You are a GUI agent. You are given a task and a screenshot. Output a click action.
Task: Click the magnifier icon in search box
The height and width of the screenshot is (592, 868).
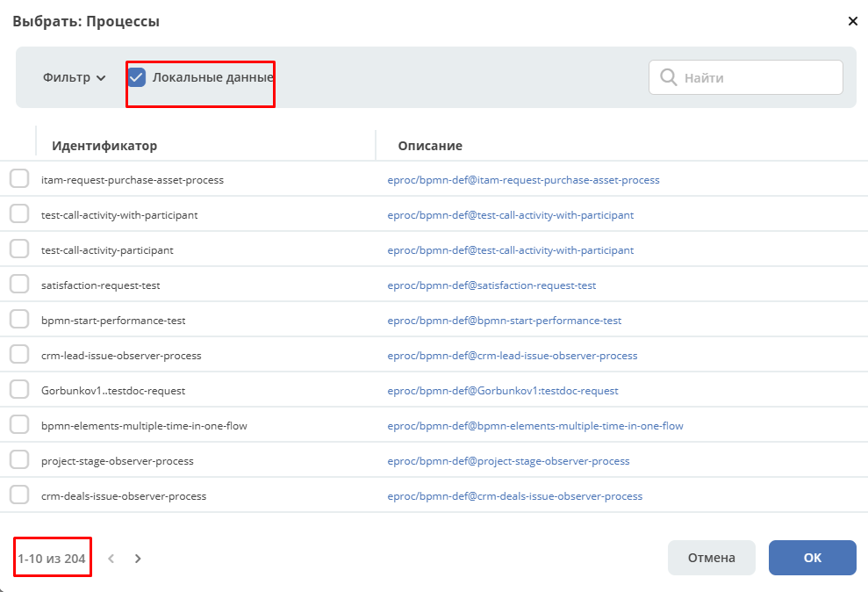point(668,77)
